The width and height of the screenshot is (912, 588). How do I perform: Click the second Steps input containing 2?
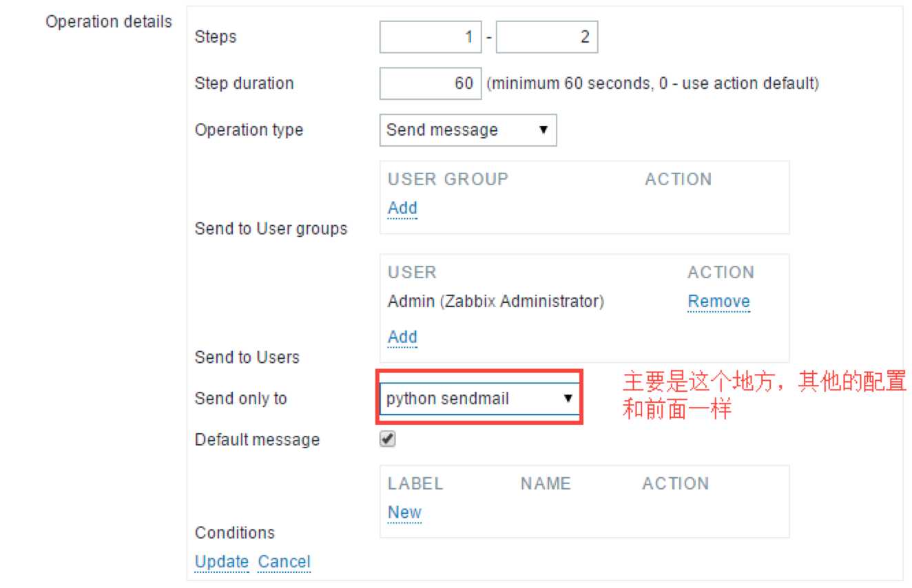546,37
